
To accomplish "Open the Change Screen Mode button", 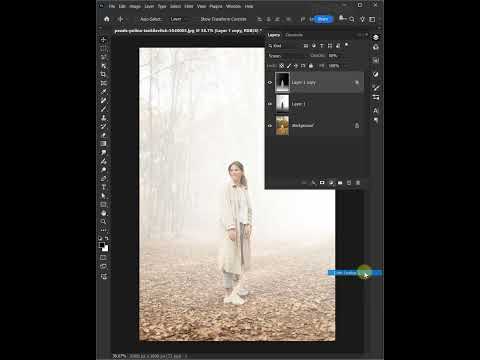I will [103, 266].
